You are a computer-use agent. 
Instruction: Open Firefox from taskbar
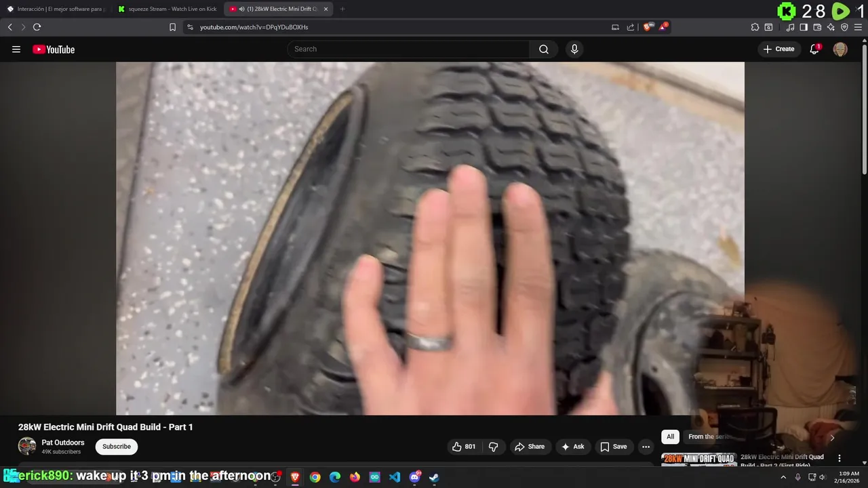click(x=355, y=477)
